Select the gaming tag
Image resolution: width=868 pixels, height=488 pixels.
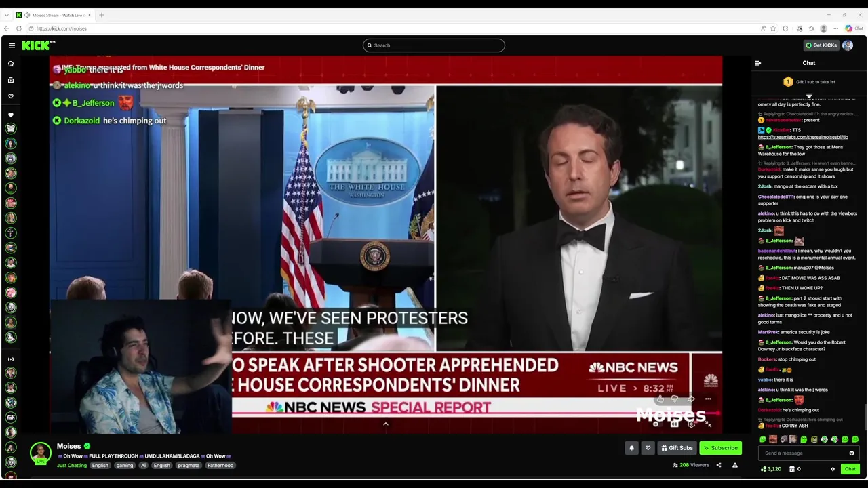[124, 466]
